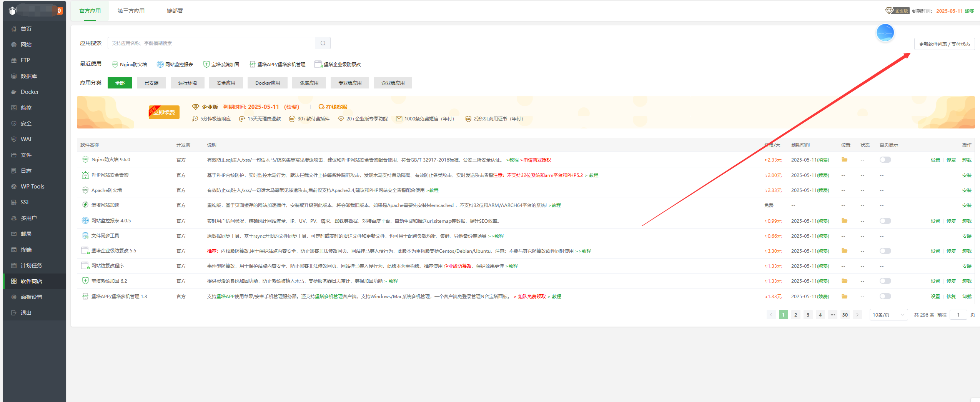Filter by 免费应用 category
This screenshot has height=402, width=980.
pyautogui.click(x=309, y=83)
